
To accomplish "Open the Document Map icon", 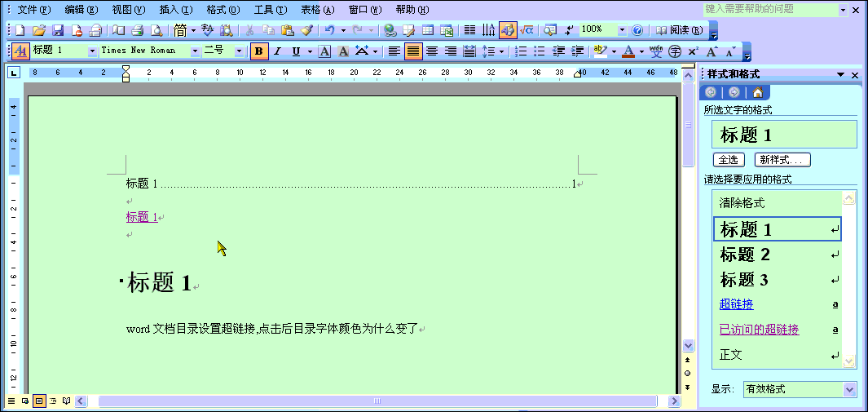I will (x=550, y=30).
